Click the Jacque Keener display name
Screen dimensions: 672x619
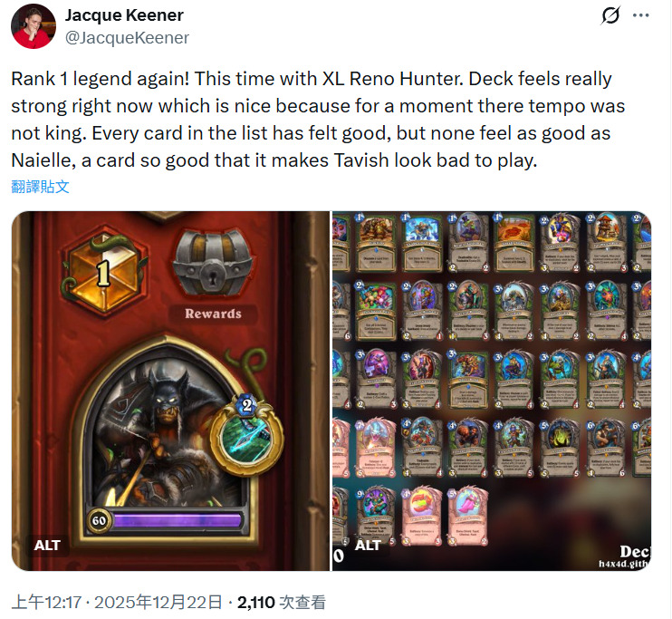pos(124,15)
